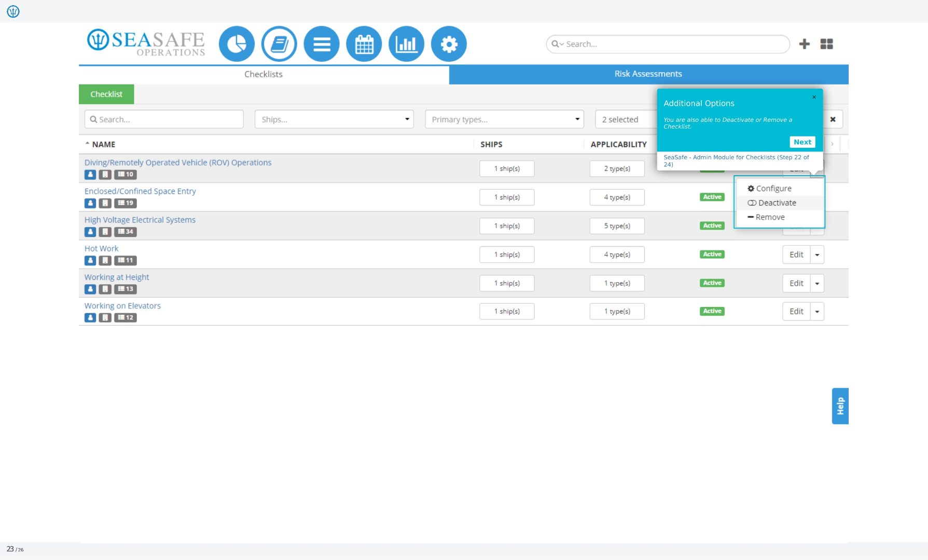
Task: Click 1 ship(s) for Diving/ROV Operations
Action: [507, 169]
